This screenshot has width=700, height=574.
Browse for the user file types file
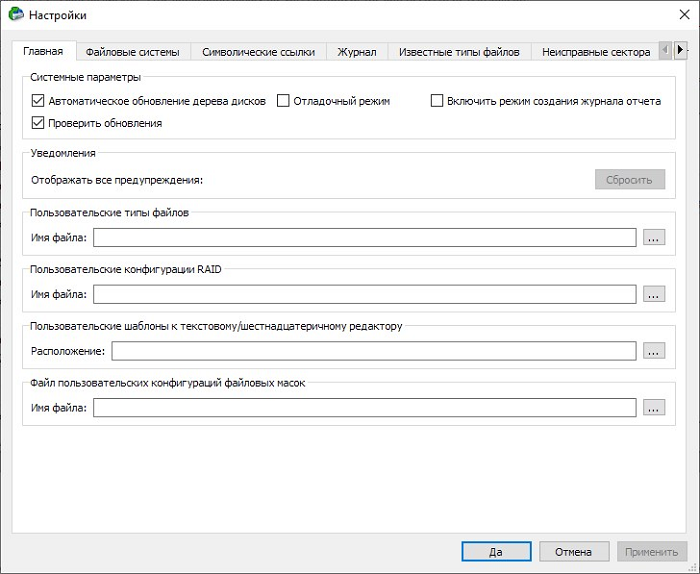654,237
